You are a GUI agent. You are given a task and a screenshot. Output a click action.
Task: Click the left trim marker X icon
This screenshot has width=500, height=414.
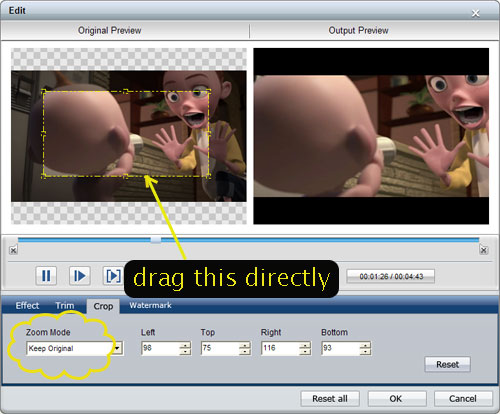click(x=13, y=250)
